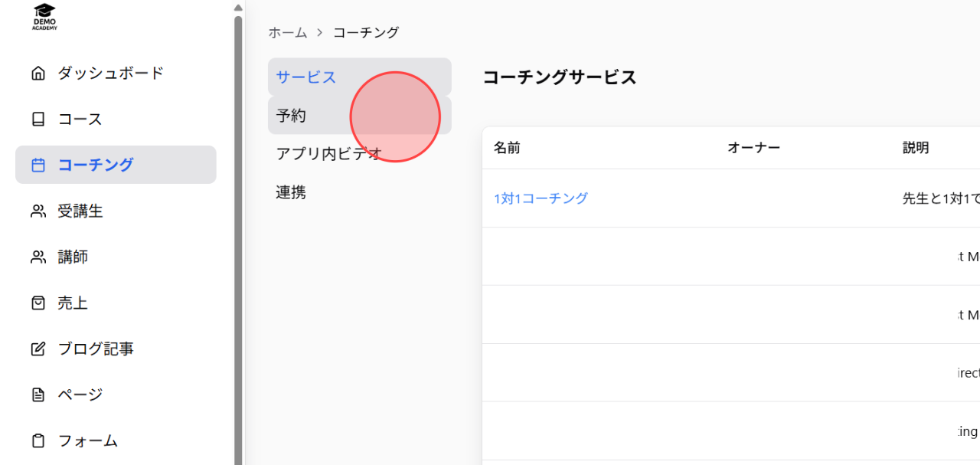Viewport: 980px width, 465px height.
Task: Click the コーチング breadcrumb
Action: coord(366,32)
